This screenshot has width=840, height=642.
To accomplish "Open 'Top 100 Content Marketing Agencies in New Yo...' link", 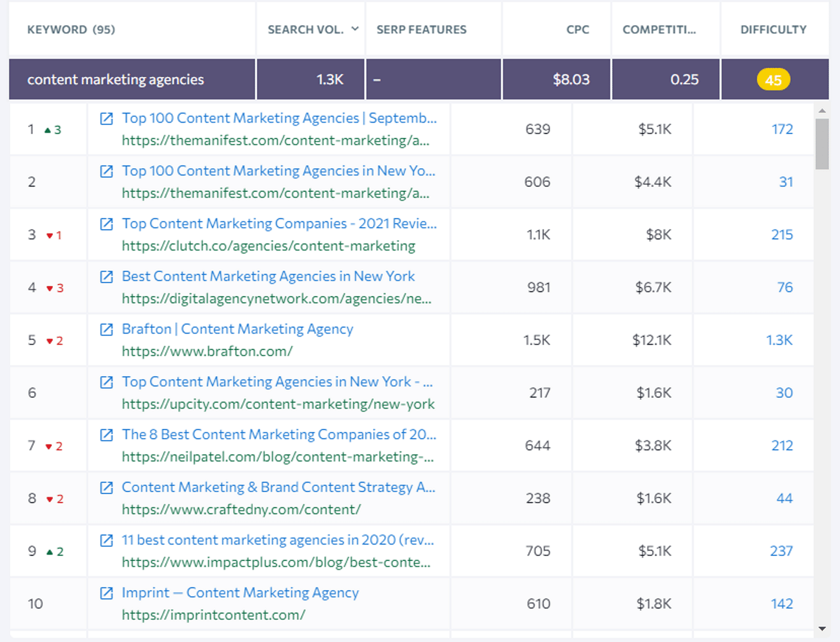I will click(x=279, y=171).
